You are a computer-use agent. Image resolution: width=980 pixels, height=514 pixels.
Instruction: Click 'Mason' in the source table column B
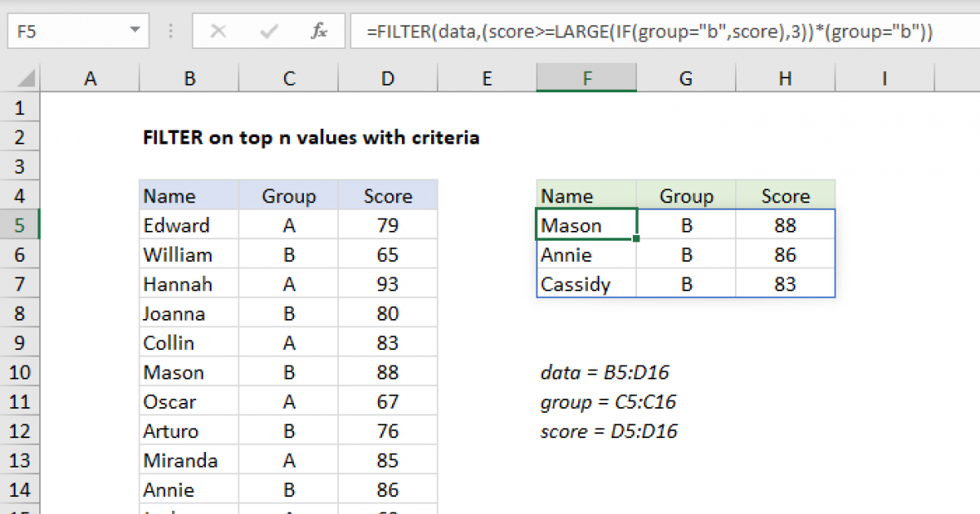(189, 372)
